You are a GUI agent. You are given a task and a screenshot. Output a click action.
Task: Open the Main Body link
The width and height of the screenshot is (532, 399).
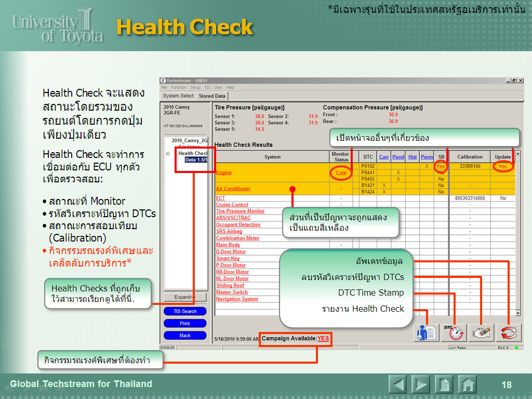(x=228, y=245)
